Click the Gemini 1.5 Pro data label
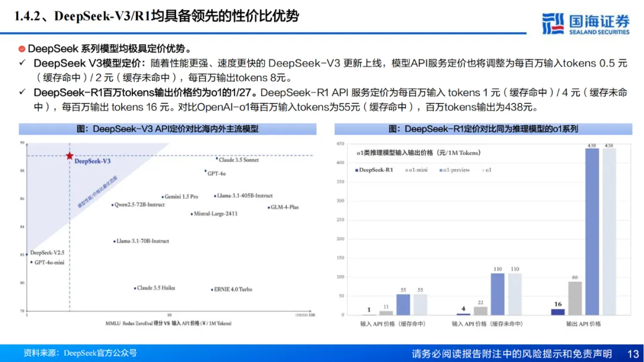 pos(181,196)
